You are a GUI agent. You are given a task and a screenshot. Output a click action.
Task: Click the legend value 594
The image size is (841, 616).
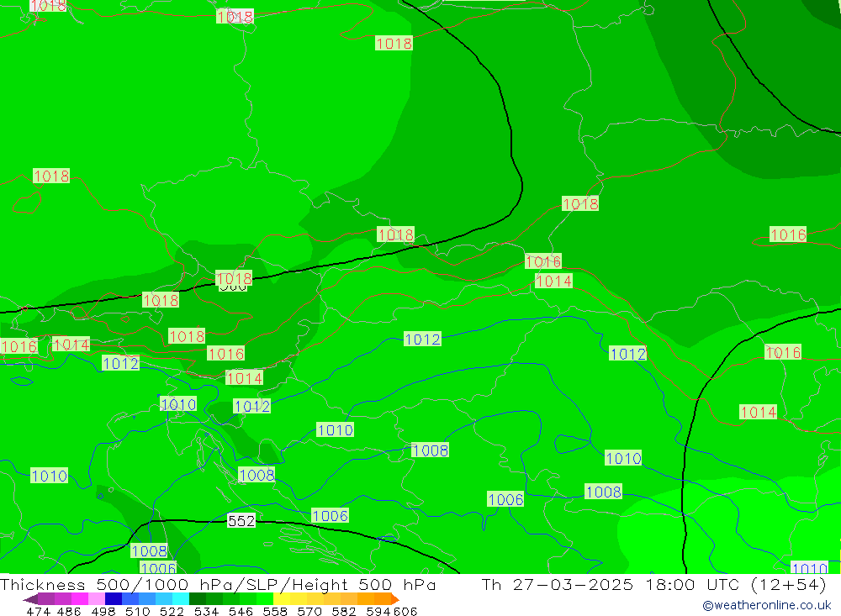pos(378,611)
